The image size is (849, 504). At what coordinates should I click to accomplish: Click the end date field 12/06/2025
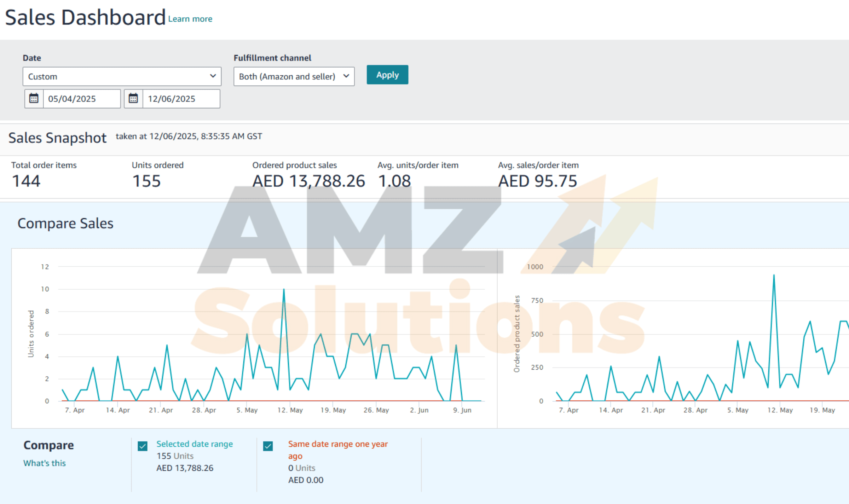click(x=181, y=99)
